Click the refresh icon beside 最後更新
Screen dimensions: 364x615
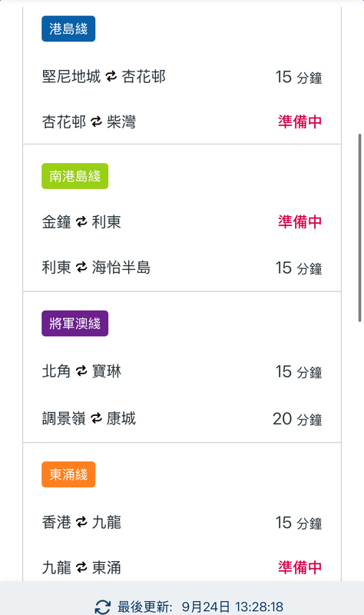tap(103, 607)
